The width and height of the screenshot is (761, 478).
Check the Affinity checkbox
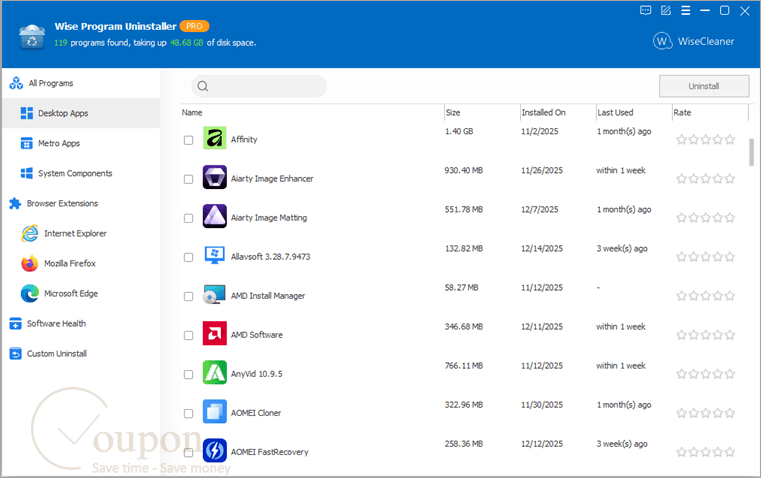coord(188,140)
